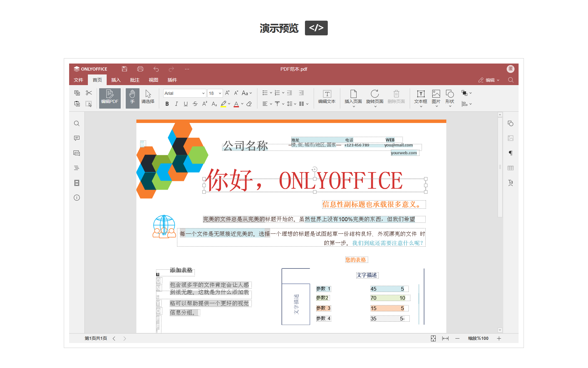Increase the paragraph indent
Screen dimensions: 588x368
click(x=301, y=93)
